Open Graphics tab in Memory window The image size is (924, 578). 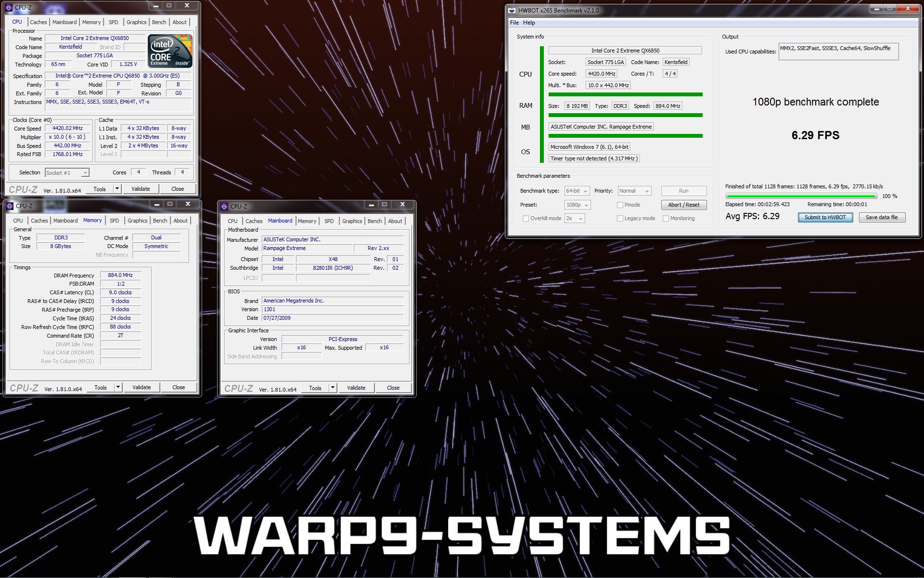[x=137, y=221]
